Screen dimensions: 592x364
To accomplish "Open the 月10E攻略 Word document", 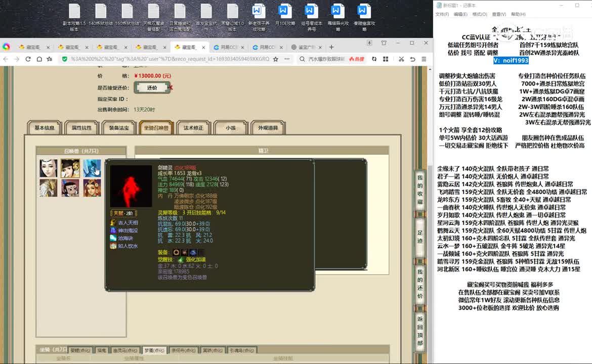I will point(285,15).
